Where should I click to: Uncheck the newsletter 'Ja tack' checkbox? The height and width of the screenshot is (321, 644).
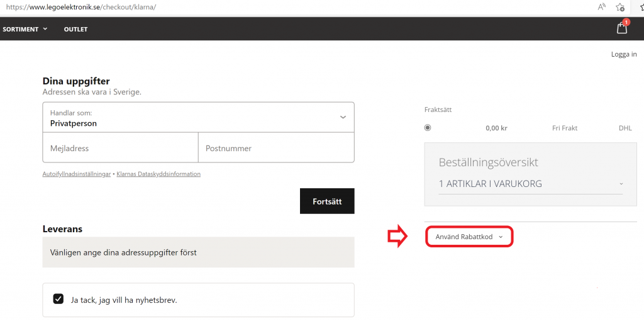58,300
